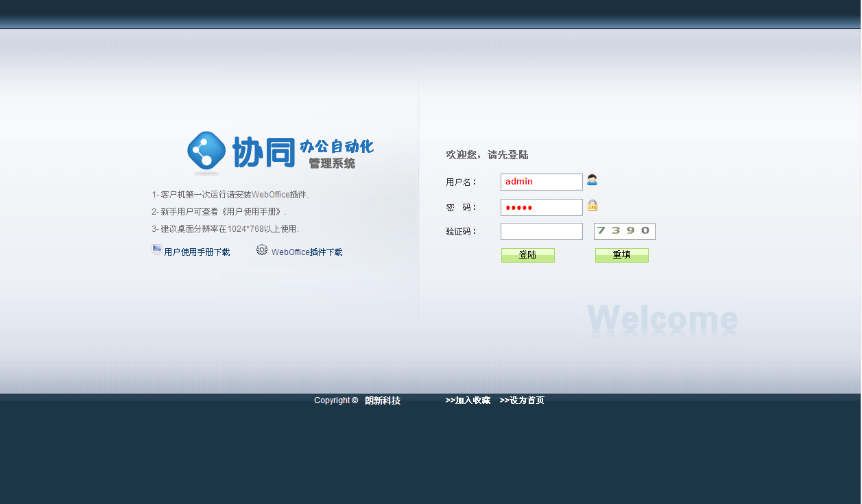Click the 办公自动化 title text
The image size is (862, 504).
coord(337,146)
